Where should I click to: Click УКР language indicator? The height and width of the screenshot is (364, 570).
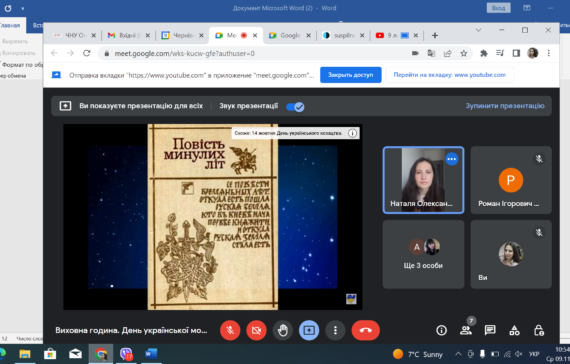pos(534,354)
